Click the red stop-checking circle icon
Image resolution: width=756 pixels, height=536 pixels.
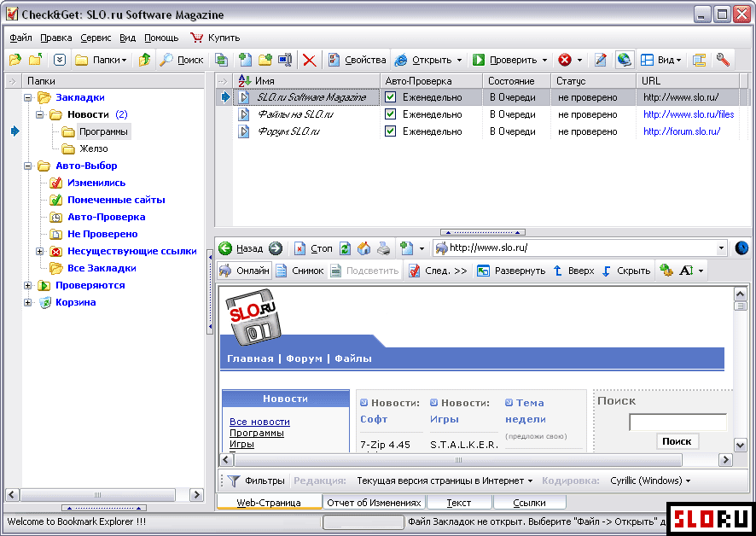point(565,60)
